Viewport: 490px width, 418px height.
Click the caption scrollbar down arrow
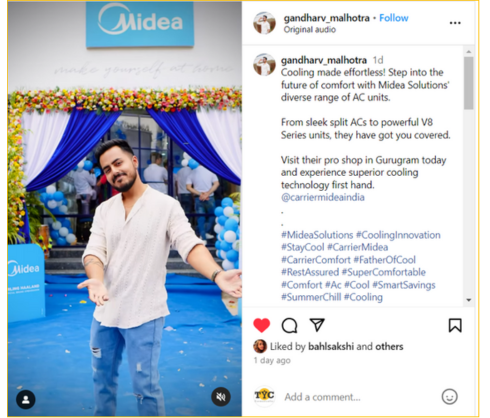coord(469,300)
